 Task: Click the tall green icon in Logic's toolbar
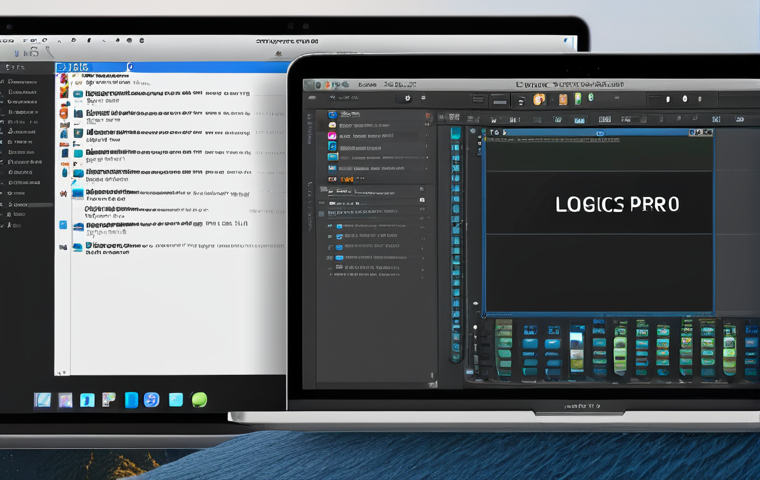coord(578,99)
